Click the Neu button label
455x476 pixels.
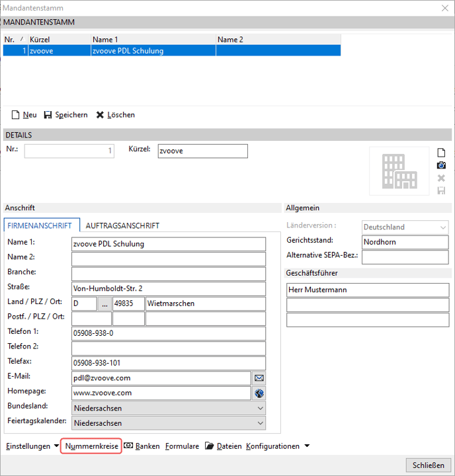pos(30,115)
